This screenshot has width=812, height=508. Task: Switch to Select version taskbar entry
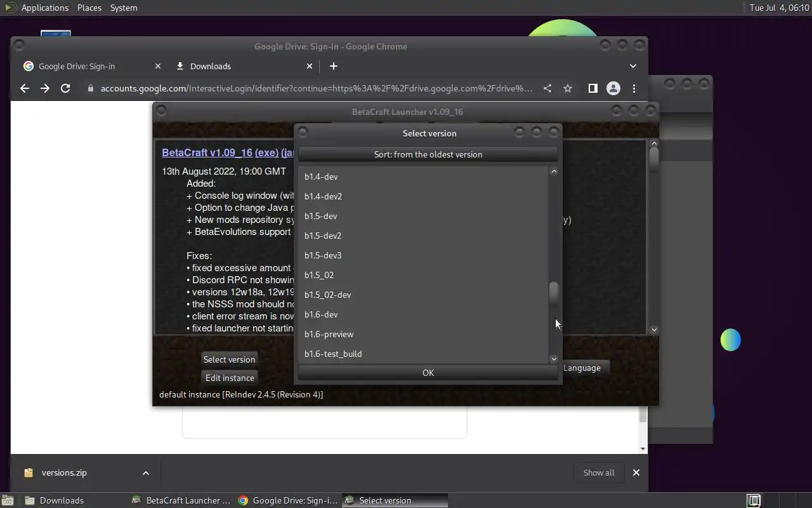pos(394,500)
